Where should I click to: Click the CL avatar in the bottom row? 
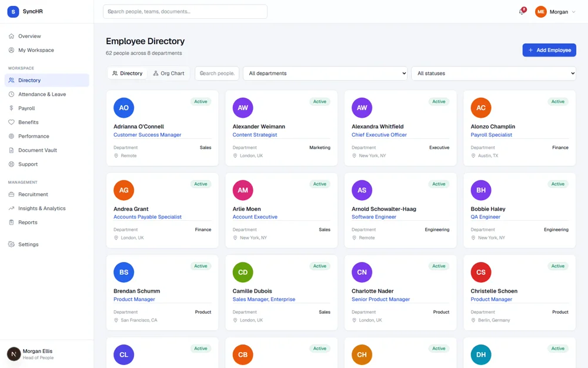tap(123, 354)
